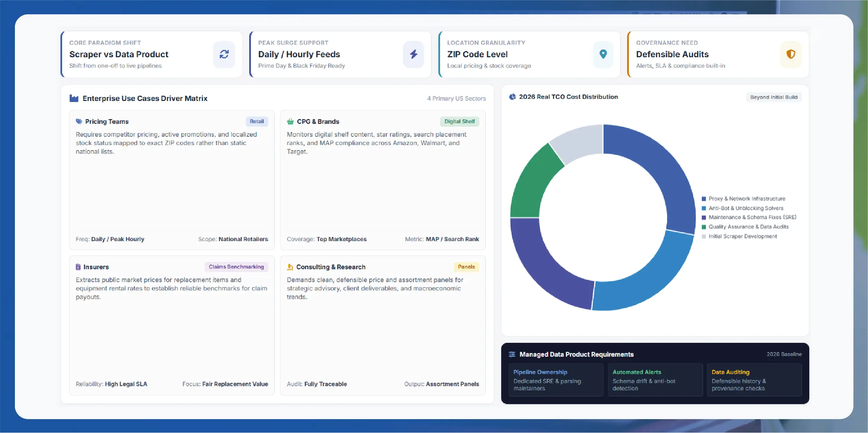Click the Beyond Initial Build badge
The width and height of the screenshot is (868, 433).
(774, 97)
